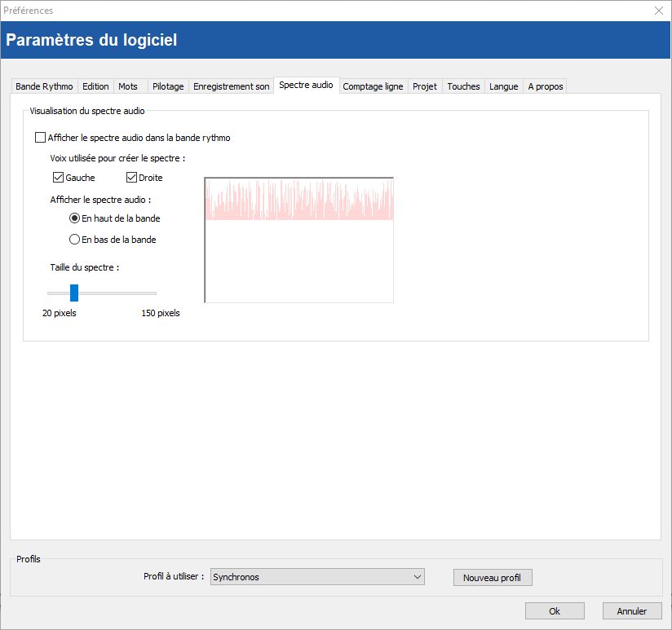Click the pink audio spectrum preview
This screenshot has height=630, width=672.
pos(298,200)
